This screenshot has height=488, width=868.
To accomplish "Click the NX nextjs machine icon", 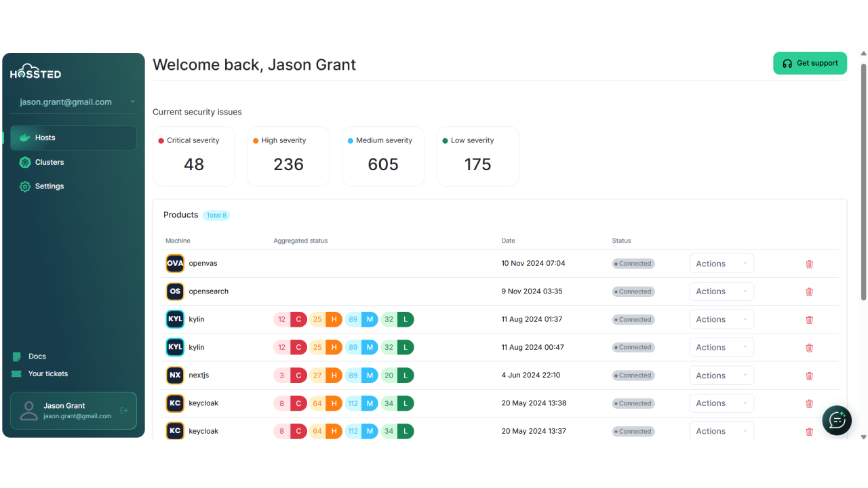I will (175, 375).
